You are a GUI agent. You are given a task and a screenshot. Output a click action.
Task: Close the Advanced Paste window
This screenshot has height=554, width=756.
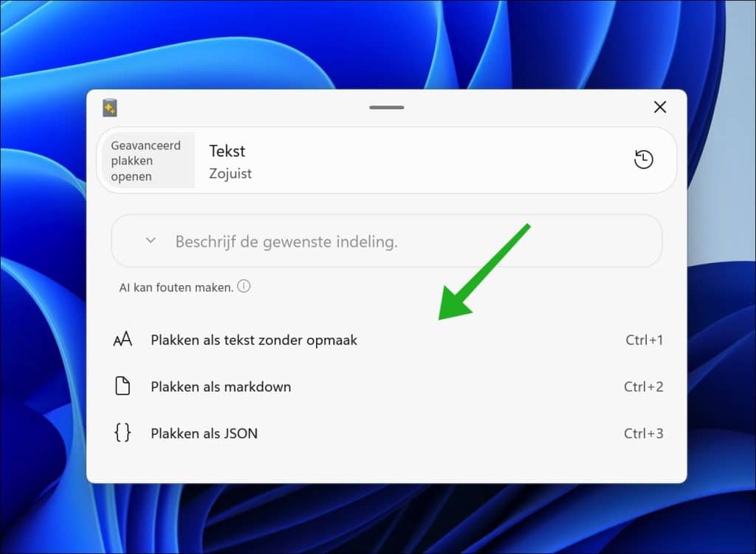660,107
